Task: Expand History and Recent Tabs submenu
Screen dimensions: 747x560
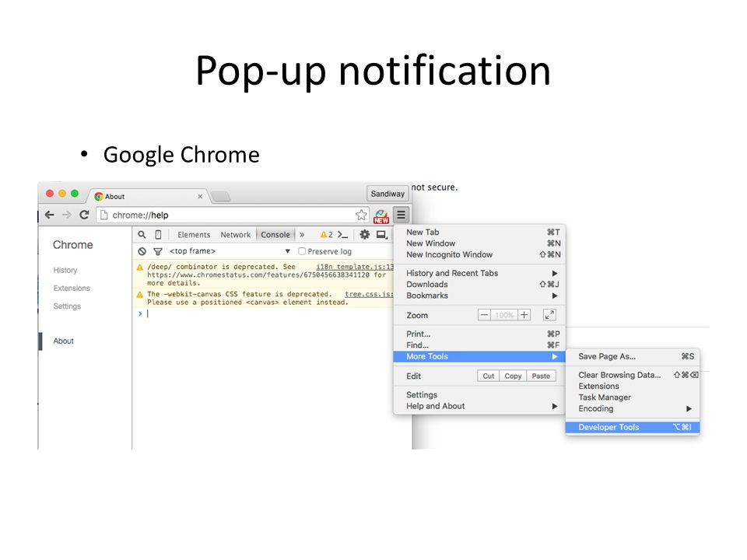Action: [x=479, y=273]
